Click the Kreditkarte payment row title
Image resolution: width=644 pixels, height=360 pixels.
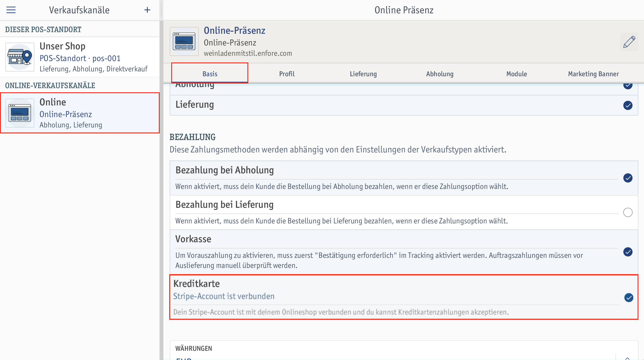(196, 284)
